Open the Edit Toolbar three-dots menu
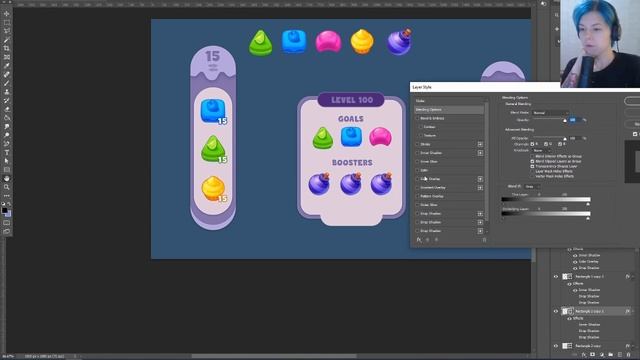The width and height of the screenshot is (640, 360). click(x=7, y=196)
